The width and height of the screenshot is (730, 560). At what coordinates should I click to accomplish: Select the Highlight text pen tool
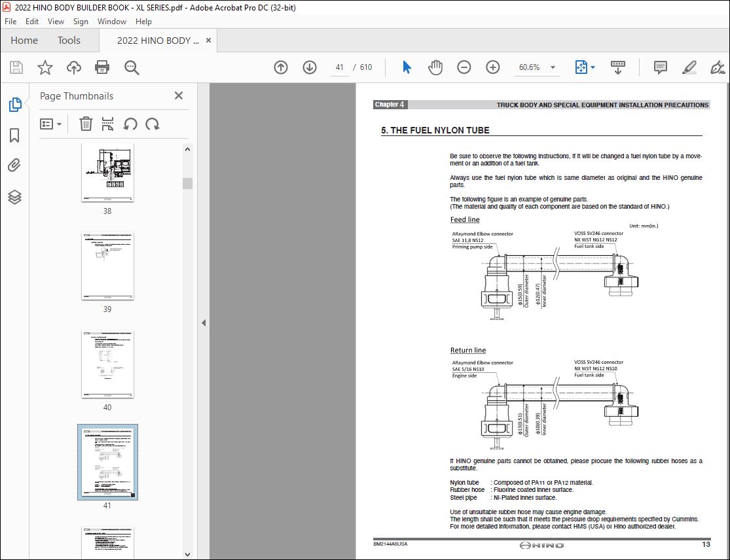689,67
